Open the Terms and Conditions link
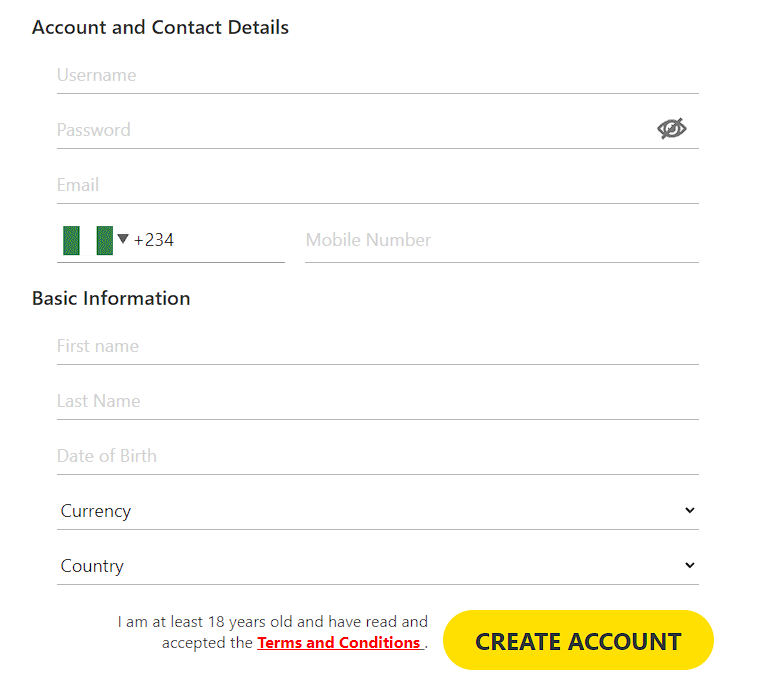 (339, 643)
